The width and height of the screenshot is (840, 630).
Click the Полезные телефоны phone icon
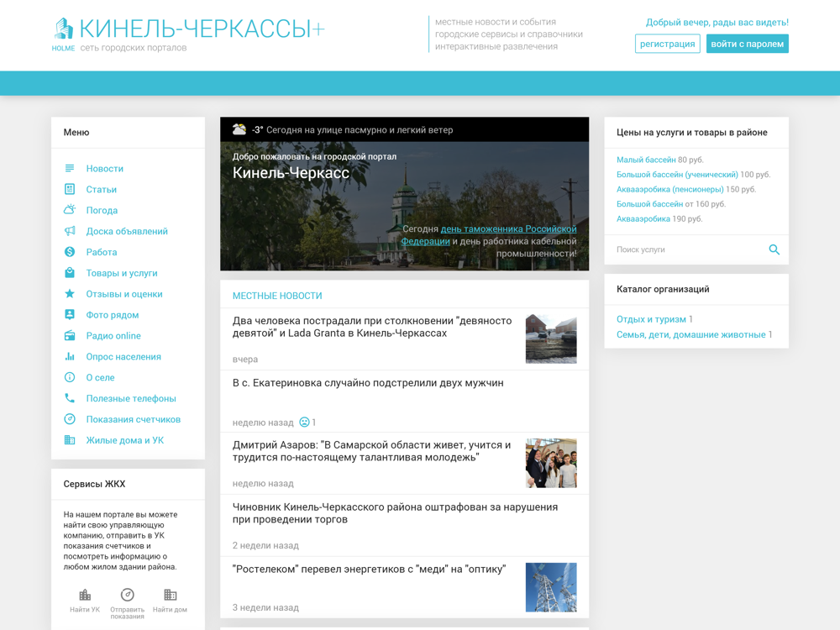coord(70,398)
